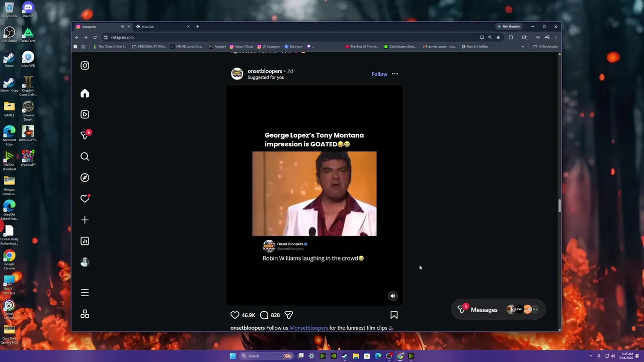Close the New Tab browser tab

[189, 27]
